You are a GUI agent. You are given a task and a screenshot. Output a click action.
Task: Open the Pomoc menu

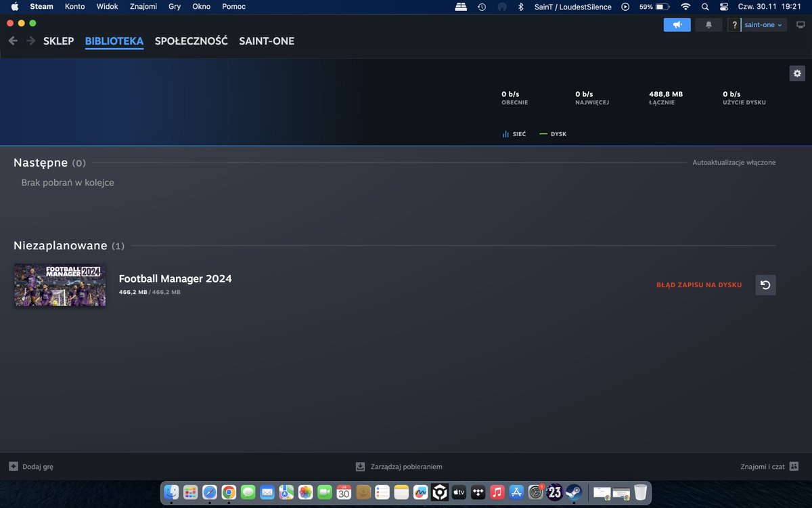(234, 7)
